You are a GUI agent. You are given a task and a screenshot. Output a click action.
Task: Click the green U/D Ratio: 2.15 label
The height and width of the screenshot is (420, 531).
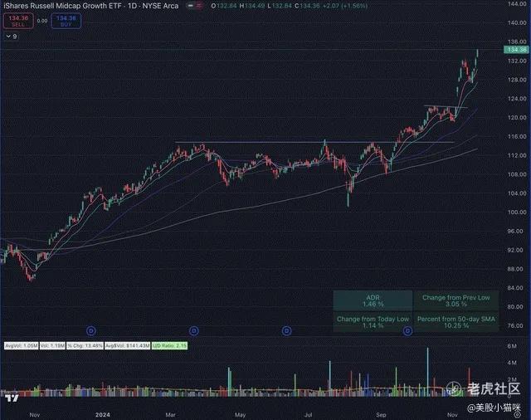169,346
